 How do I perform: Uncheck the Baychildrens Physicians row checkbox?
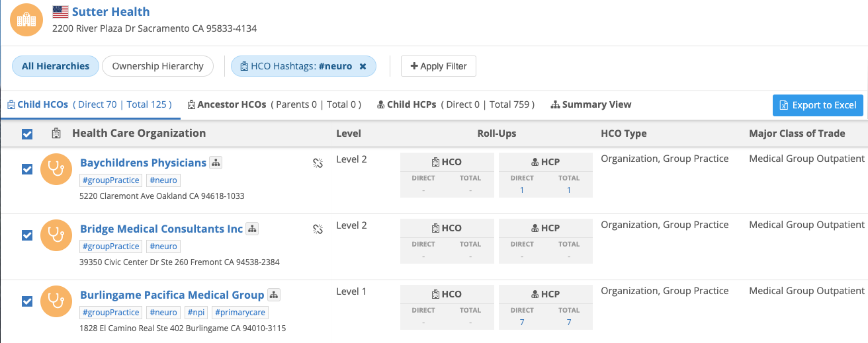pos(27,169)
